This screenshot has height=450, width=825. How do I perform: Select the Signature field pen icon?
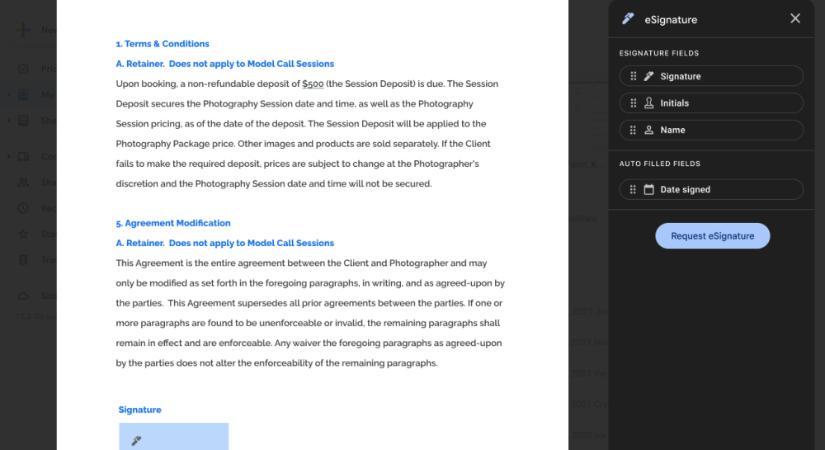(x=649, y=76)
